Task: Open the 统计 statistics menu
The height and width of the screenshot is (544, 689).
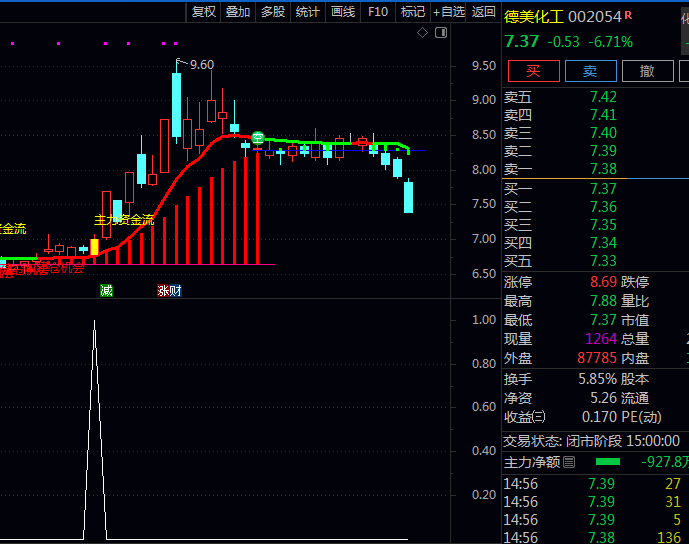Action: pyautogui.click(x=308, y=12)
